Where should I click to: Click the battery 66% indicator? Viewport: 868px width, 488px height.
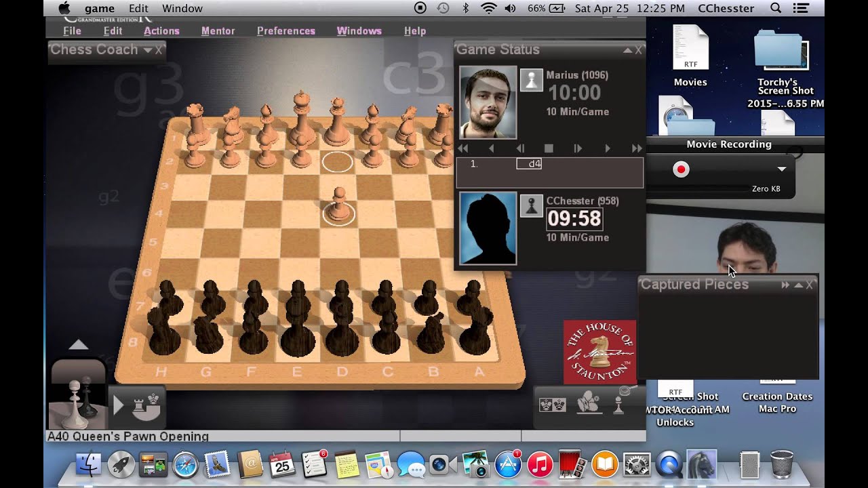coord(546,8)
